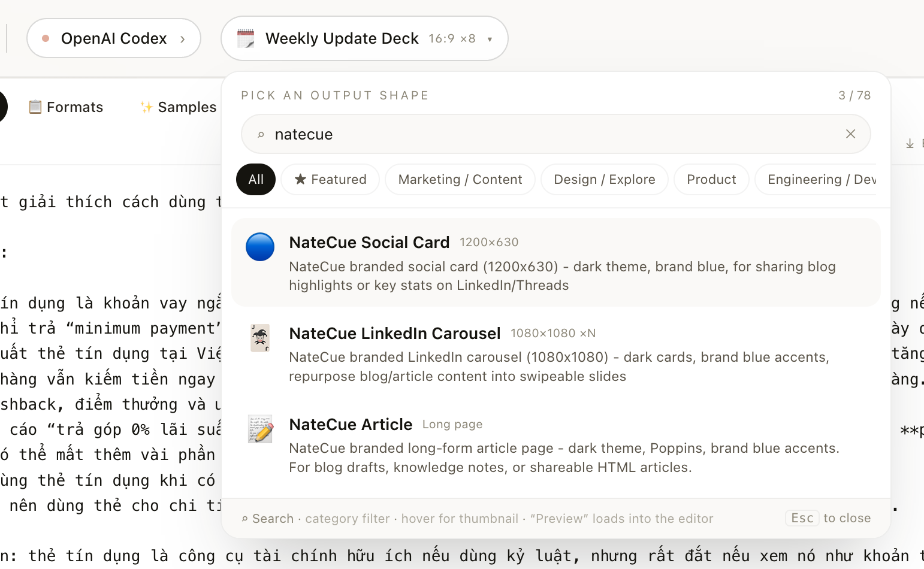Click the Social Card description text
The width and height of the screenshot is (924, 569).
pyautogui.click(x=562, y=276)
